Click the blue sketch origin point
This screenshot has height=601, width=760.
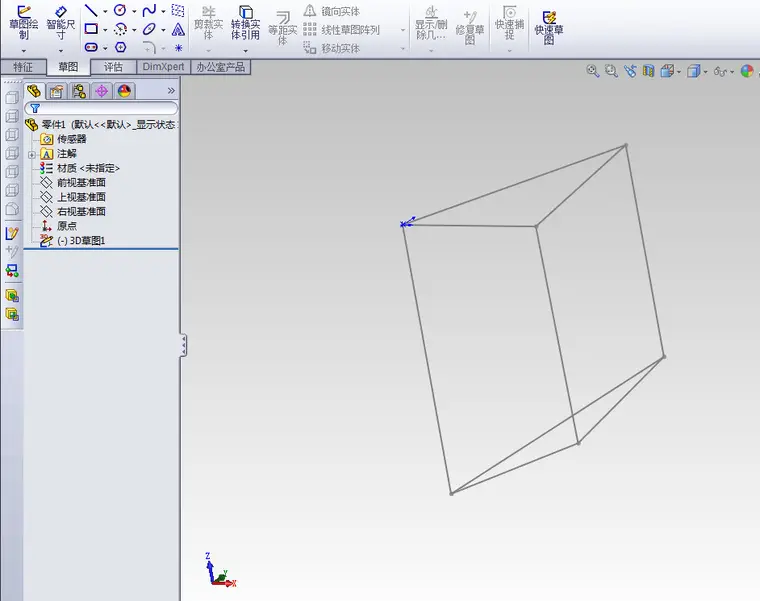404,224
